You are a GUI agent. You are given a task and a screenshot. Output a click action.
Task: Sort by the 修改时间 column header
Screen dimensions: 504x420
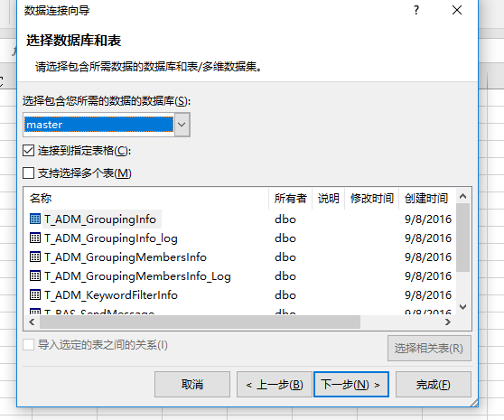coord(372,199)
